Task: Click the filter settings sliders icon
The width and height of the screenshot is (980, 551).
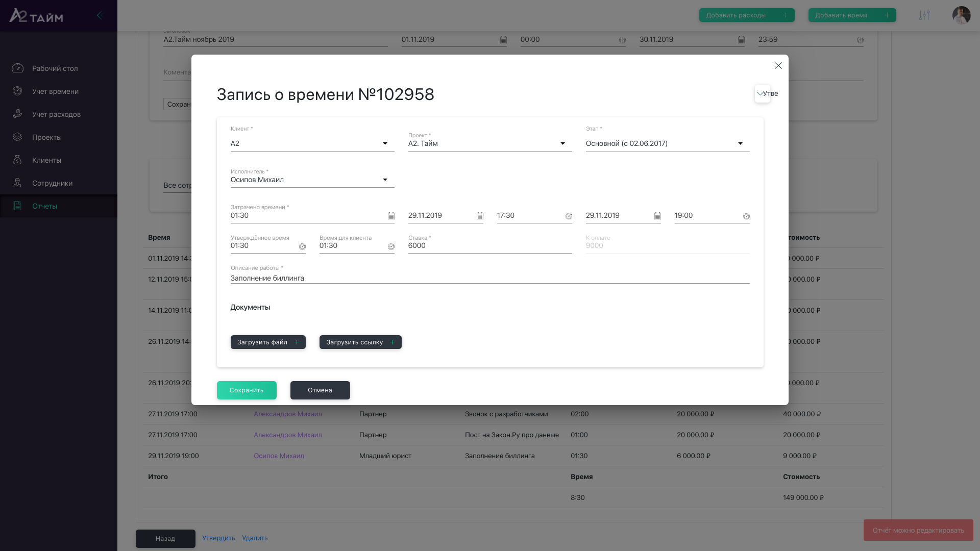Action: (x=924, y=15)
